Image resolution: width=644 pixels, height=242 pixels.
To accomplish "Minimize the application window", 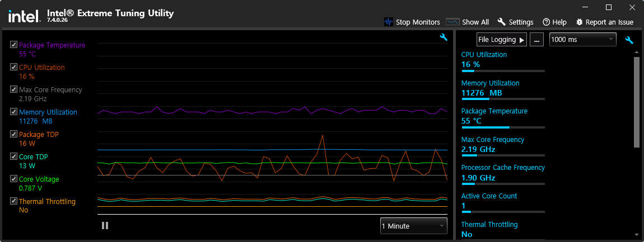I will pyautogui.click(x=586, y=7).
